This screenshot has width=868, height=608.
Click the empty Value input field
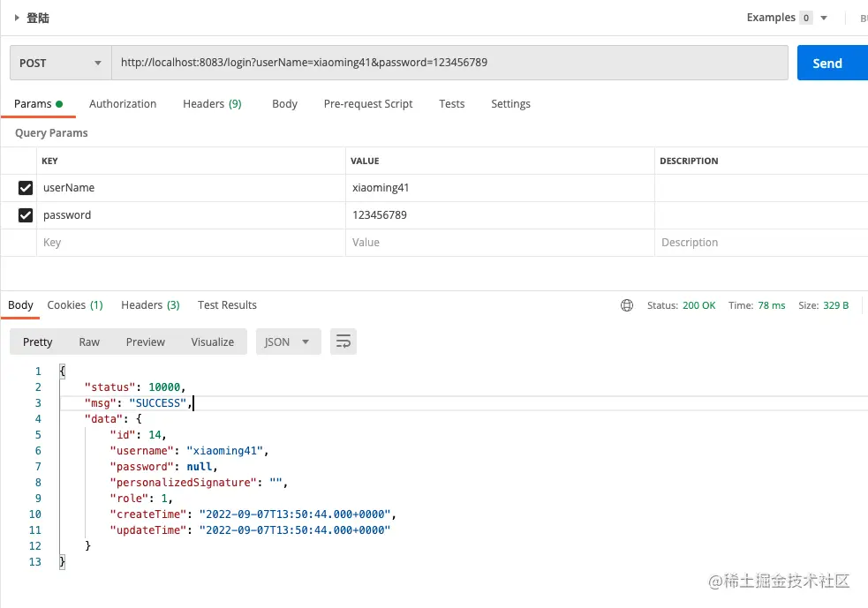[500, 243]
